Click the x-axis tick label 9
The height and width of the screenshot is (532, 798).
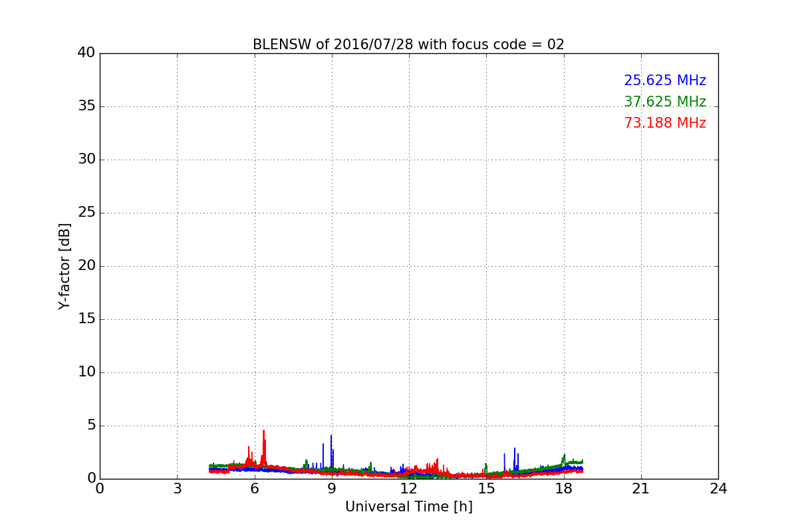(332, 489)
